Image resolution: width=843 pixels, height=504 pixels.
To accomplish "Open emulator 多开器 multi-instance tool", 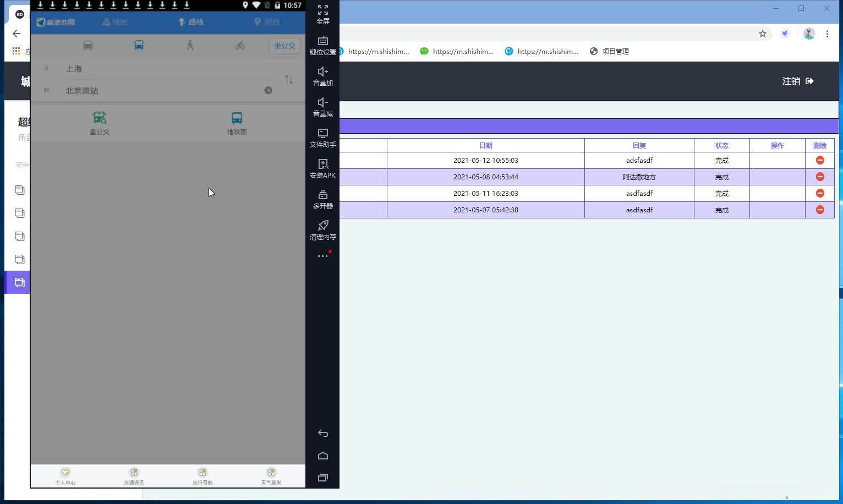I will 323,200.
